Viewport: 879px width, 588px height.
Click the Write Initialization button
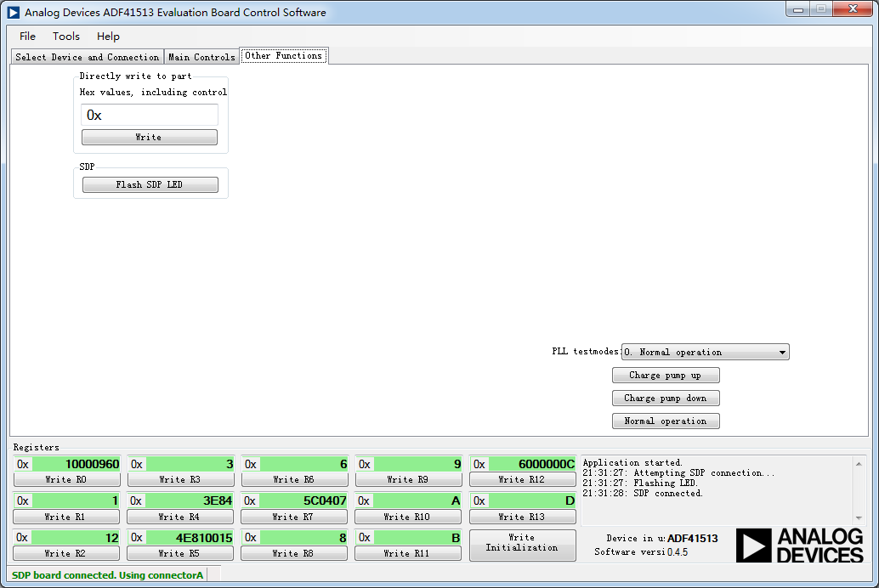522,545
